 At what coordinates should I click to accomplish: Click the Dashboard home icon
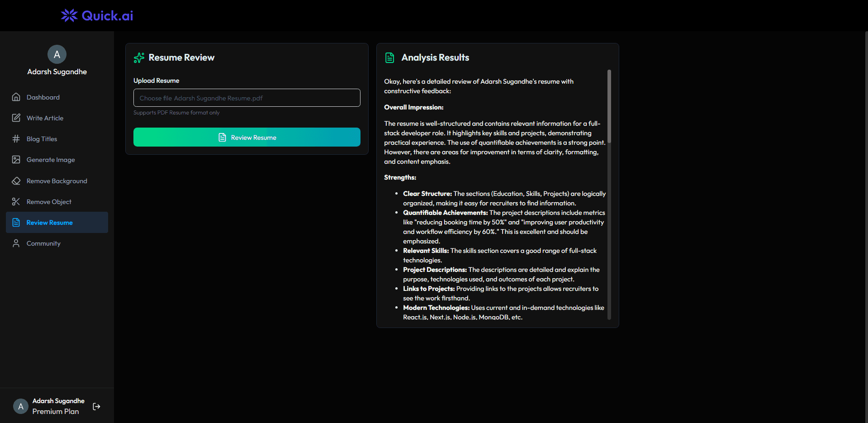pyautogui.click(x=16, y=97)
